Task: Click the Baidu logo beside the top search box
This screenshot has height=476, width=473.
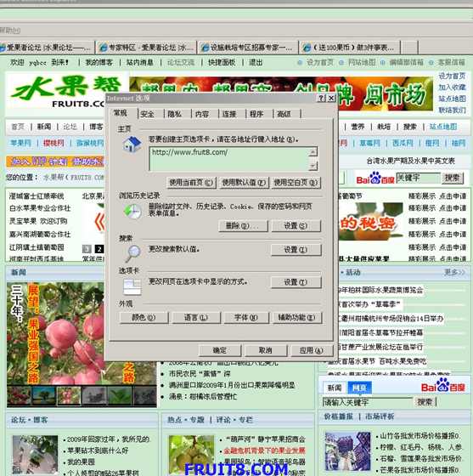Action: 375,178
